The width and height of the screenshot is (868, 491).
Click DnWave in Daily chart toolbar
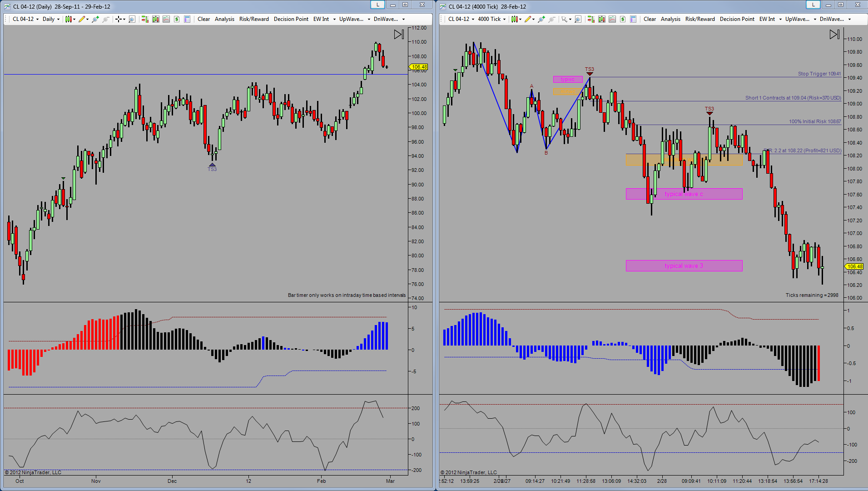(386, 19)
